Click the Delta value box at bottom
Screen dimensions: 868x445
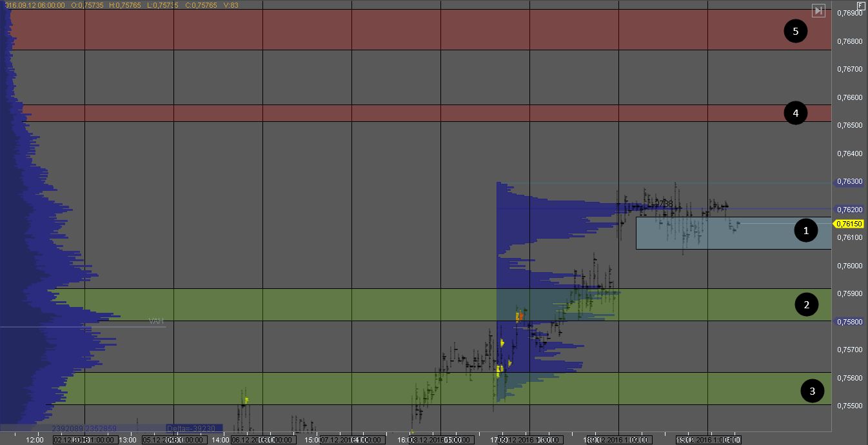click(x=193, y=428)
